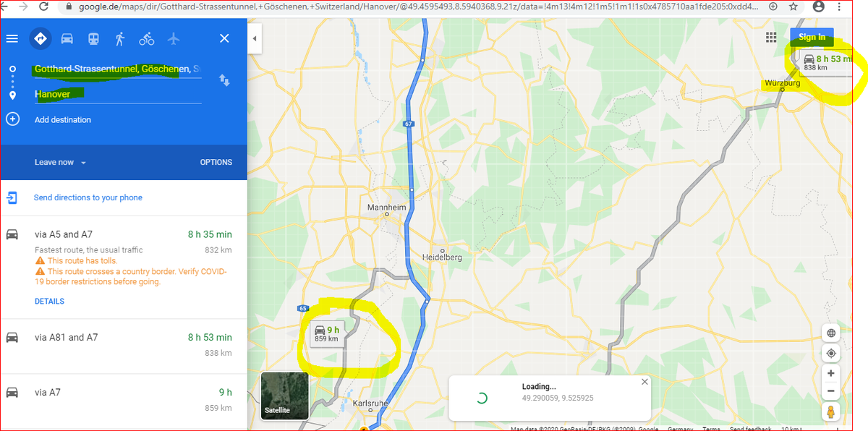
Task: Choose walking travel mode
Action: click(119, 38)
